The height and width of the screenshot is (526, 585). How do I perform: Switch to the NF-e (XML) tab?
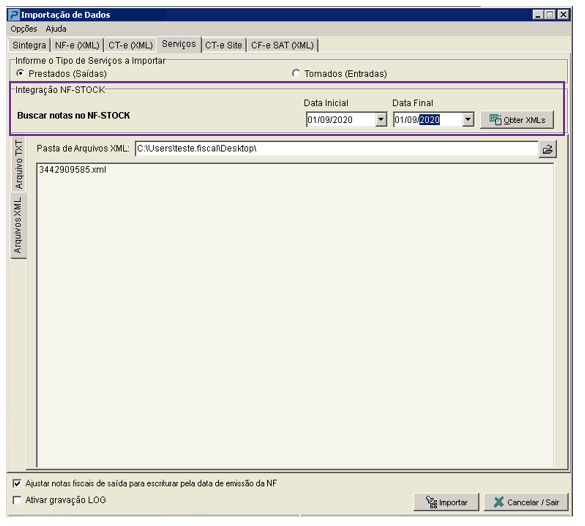pyautogui.click(x=77, y=45)
